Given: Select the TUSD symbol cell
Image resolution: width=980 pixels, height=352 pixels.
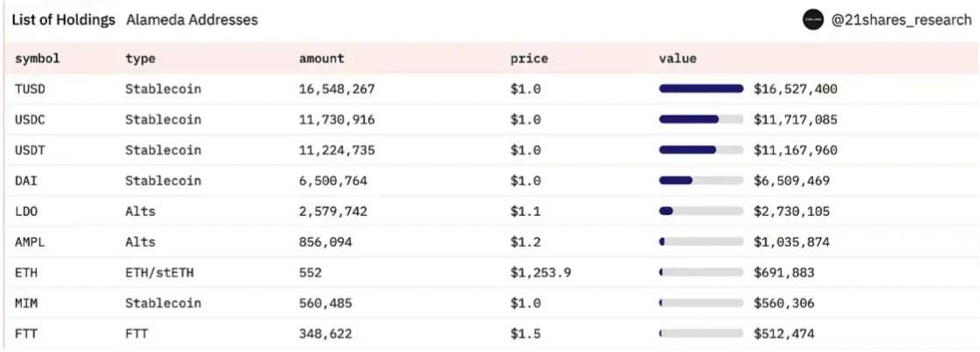Looking at the screenshot, I should (31, 89).
